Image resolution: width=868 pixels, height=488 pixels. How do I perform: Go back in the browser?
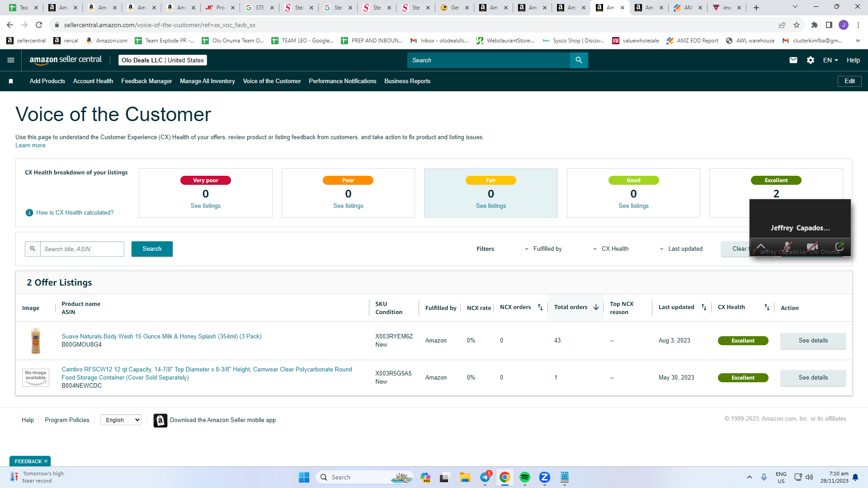[10, 25]
